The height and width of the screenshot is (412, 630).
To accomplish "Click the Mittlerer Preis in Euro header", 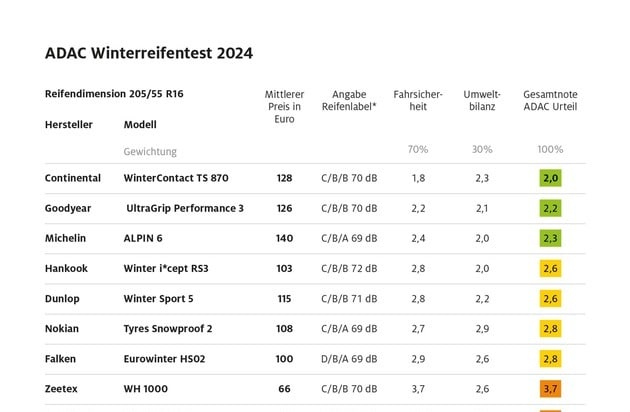I will tap(284, 107).
